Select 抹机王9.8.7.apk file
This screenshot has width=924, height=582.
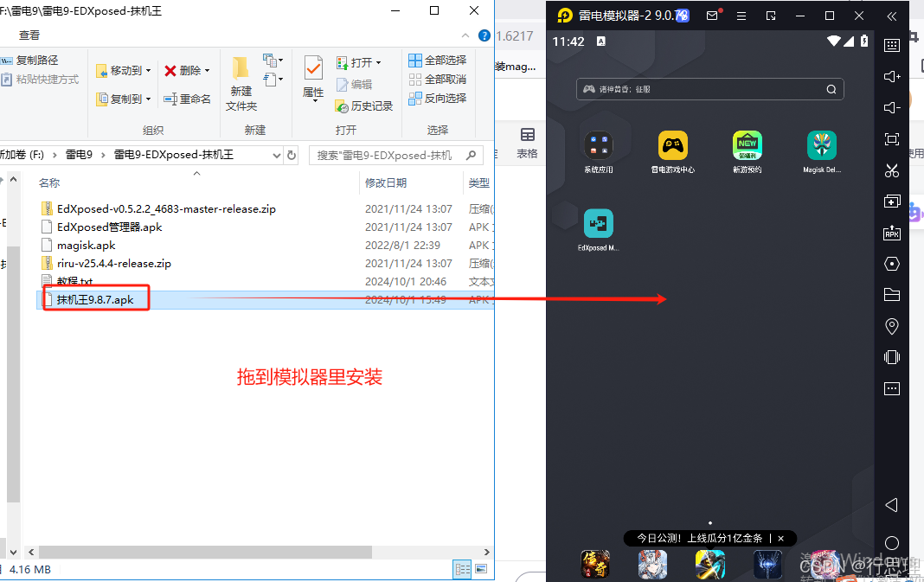pyautogui.click(x=96, y=300)
